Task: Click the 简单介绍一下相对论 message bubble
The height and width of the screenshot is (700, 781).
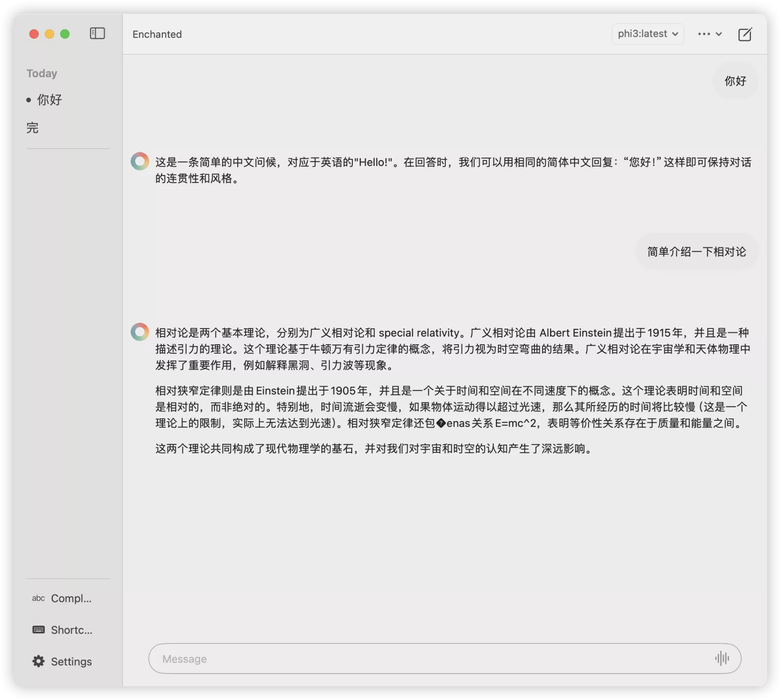Action: (696, 252)
